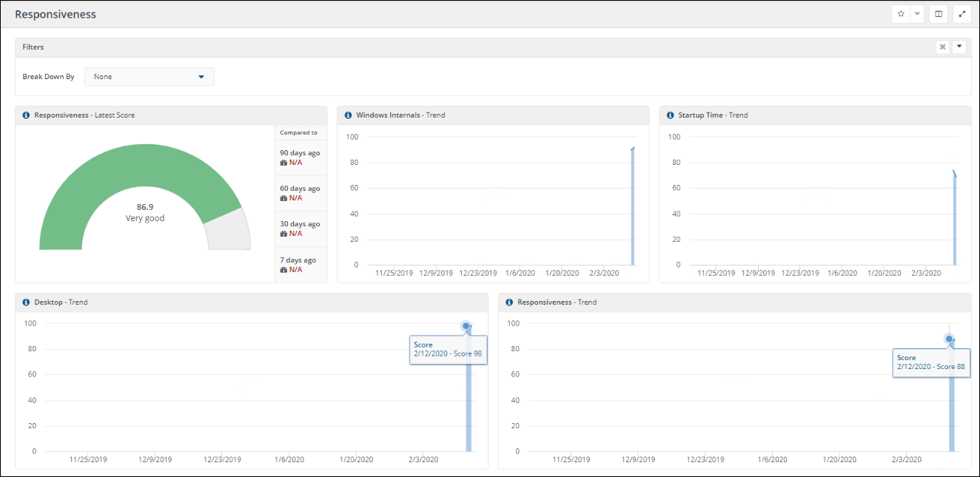Open the dropdown arrow beside the star
The height and width of the screenshot is (477, 980).
tap(917, 14)
